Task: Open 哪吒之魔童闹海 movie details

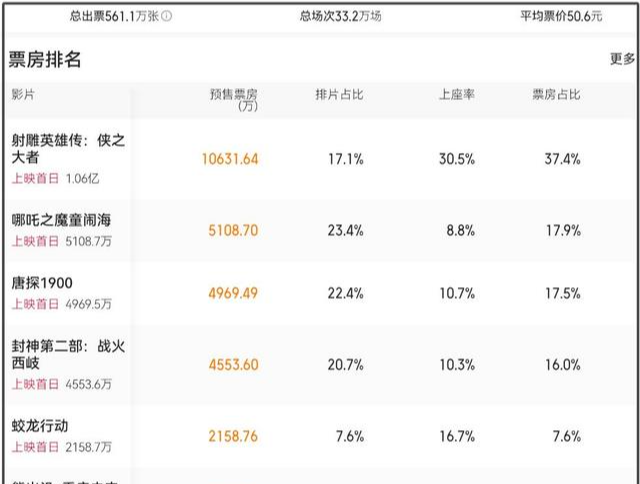Action: point(68,220)
